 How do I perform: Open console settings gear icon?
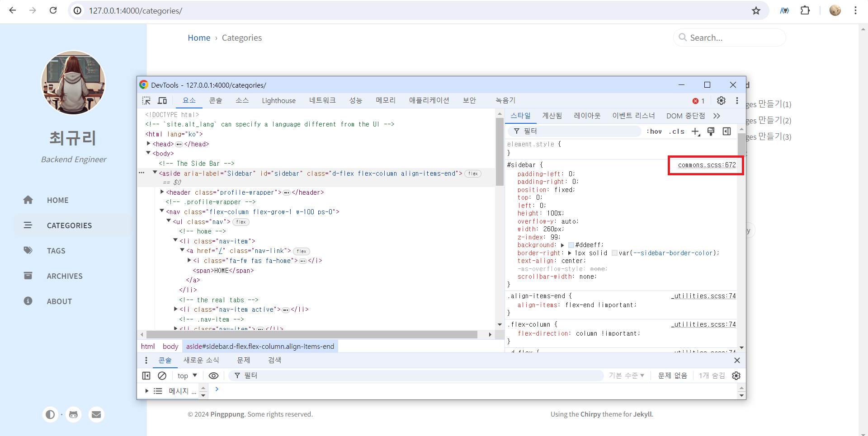[x=736, y=376]
